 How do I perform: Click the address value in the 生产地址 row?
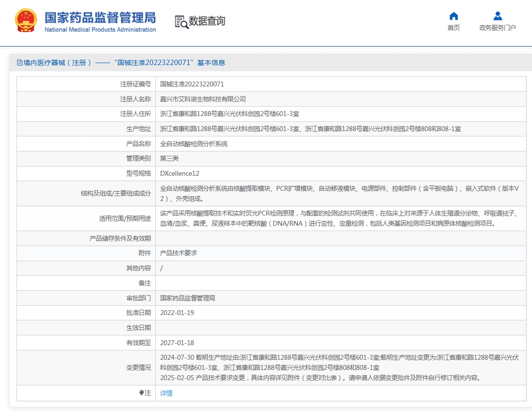[311, 129]
